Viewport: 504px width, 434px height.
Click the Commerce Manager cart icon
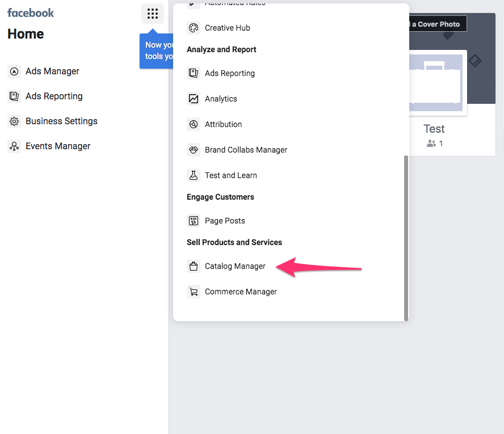point(194,292)
